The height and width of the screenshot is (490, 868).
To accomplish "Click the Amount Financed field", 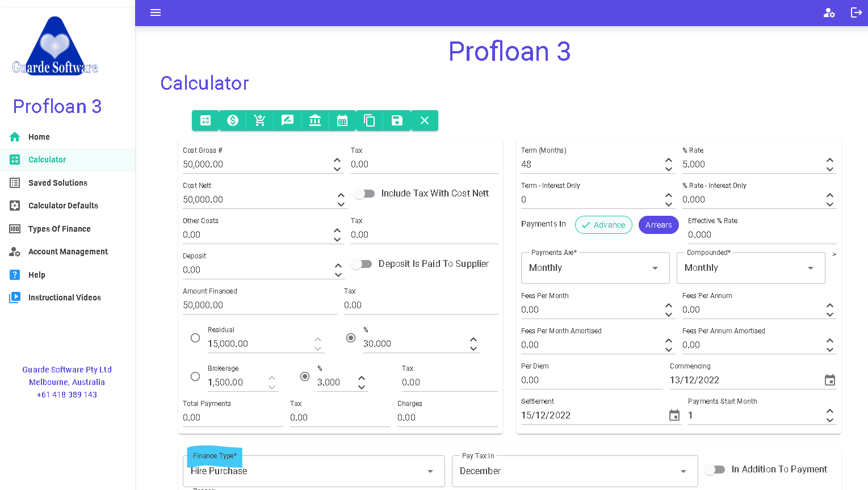I will (x=260, y=305).
